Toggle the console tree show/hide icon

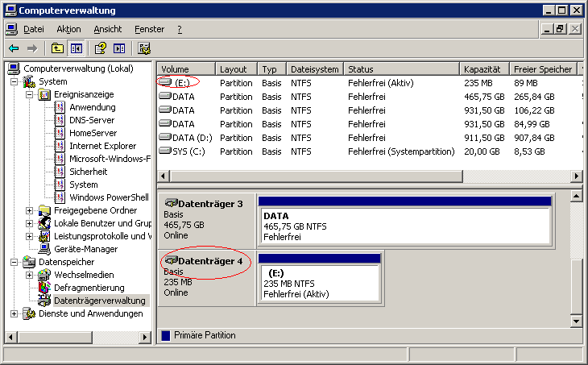click(76, 48)
